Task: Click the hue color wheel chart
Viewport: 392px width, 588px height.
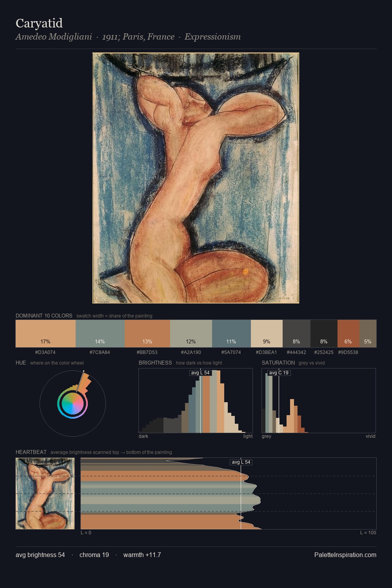Action: [73, 403]
